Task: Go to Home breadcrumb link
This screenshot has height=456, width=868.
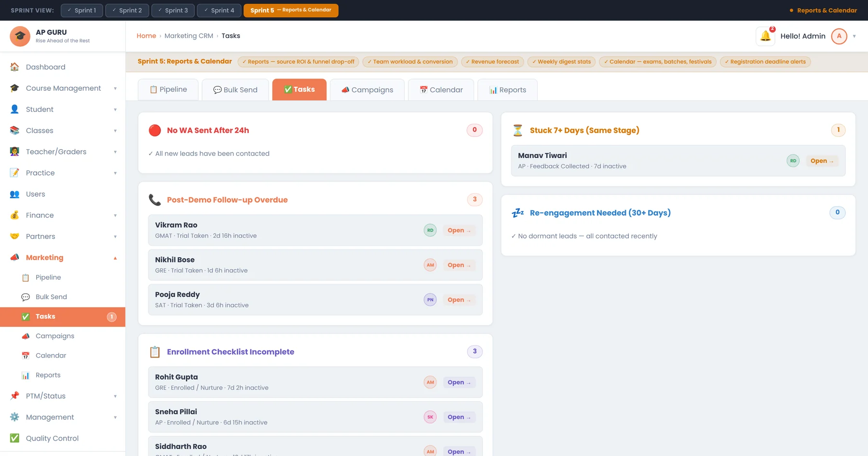Action: pyautogui.click(x=146, y=36)
